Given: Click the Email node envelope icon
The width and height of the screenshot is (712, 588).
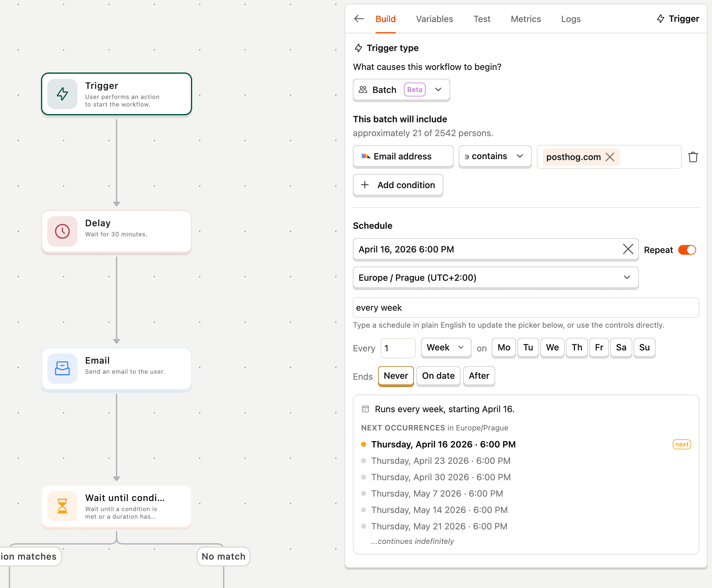Looking at the screenshot, I should click(x=62, y=368).
